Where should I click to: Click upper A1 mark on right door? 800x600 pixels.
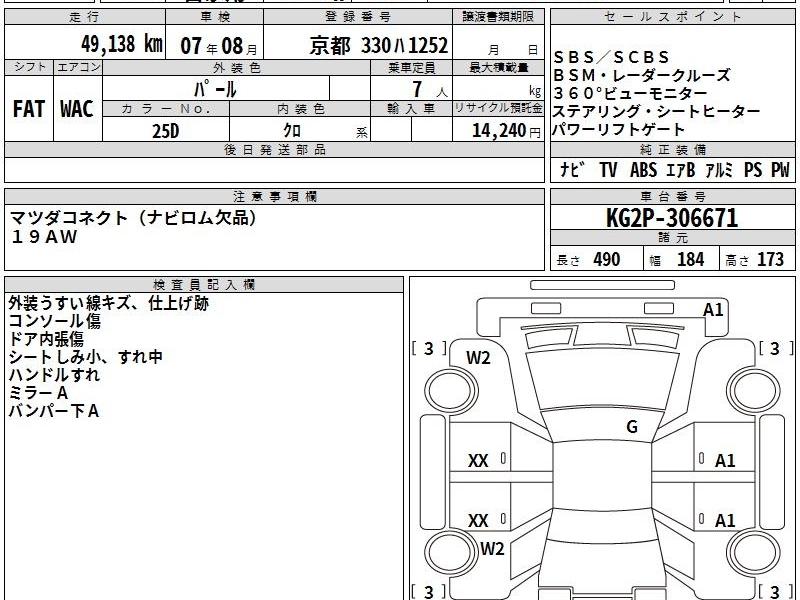tap(725, 461)
